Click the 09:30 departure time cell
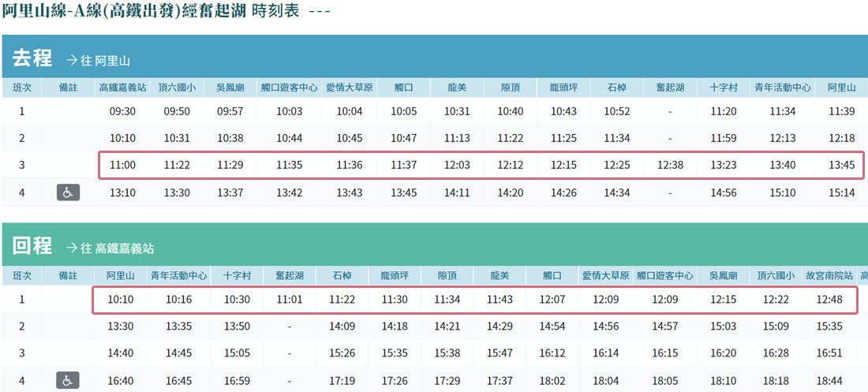Image resolution: width=868 pixels, height=392 pixels. tap(123, 112)
